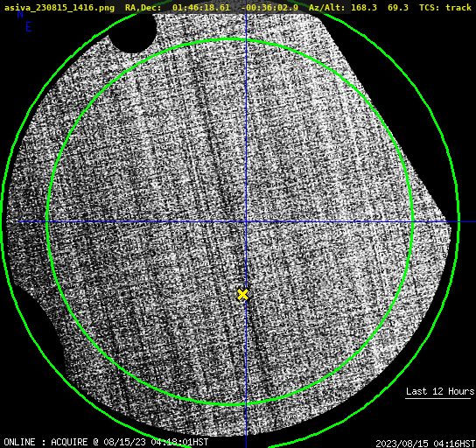Image resolution: width=476 pixels, height=448 pixels.
Task: Select the declination value -00:36:02.9
Action: [269, 7]
